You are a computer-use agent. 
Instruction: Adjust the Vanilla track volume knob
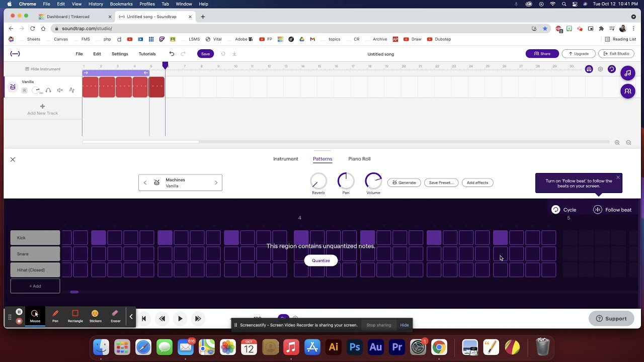click(x=36, y=90)
